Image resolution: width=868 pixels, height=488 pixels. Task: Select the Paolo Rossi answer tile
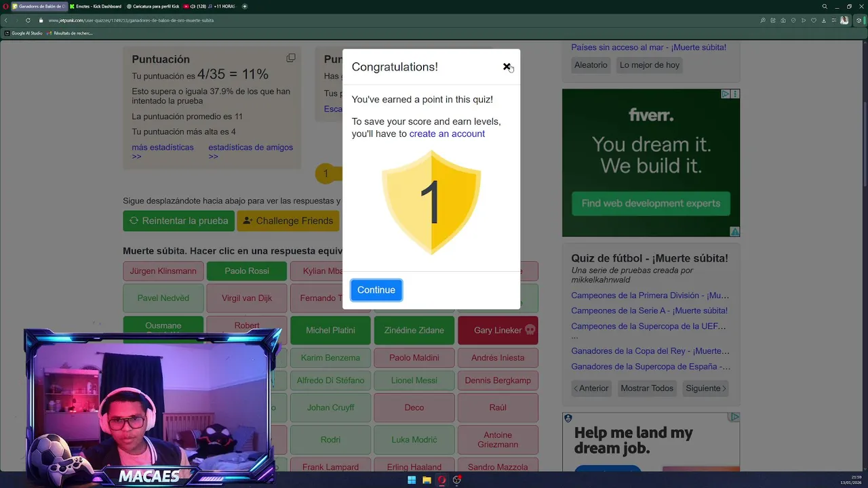pos(247,271)
